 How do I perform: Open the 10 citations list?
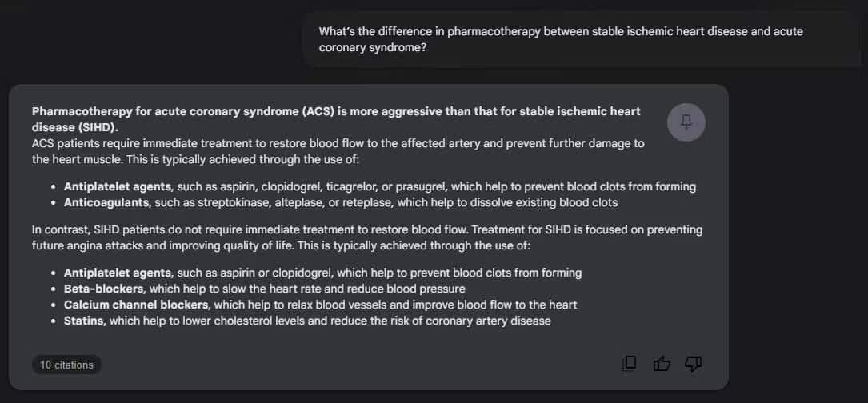pyautogui.click(x=67, y=365)
